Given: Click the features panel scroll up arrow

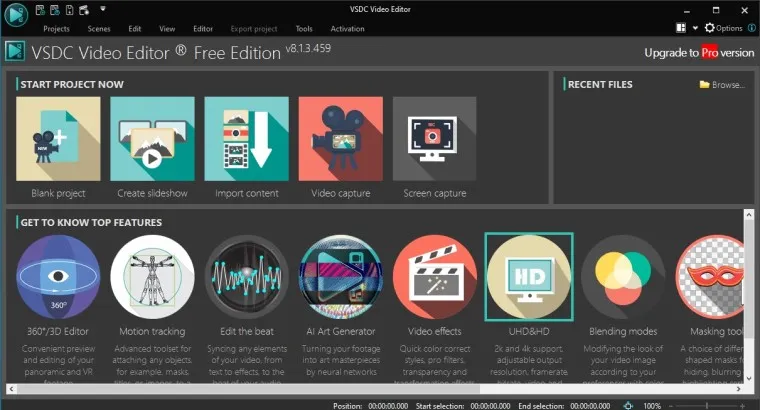Looking at the screenshot, I should [x=749, y=214].
